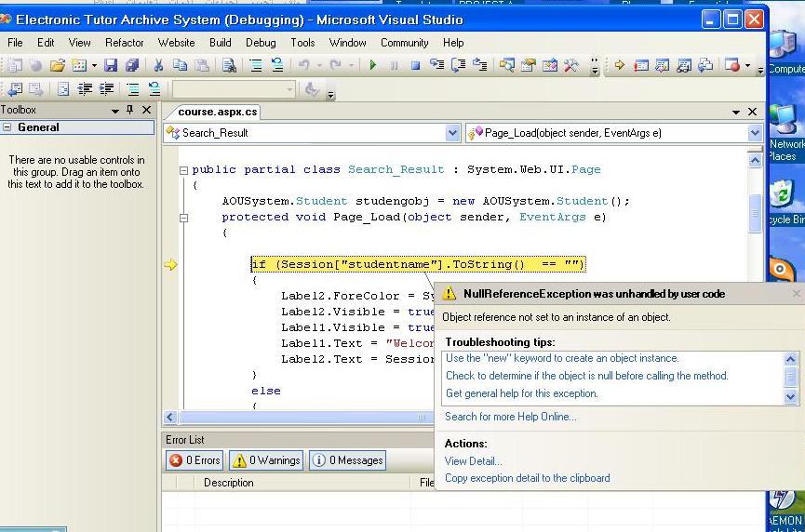Toggle the 0 Warnings filter button

pos(266,460)
